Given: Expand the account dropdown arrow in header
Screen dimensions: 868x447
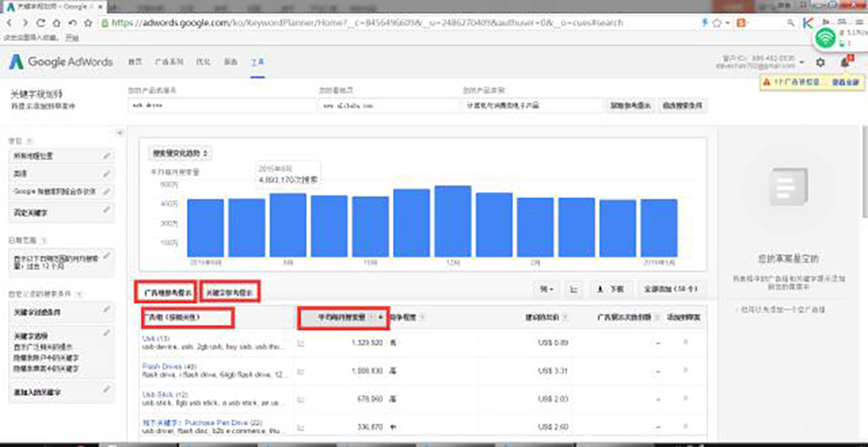Looking at the screenshot, I should [x=802, y=64].
